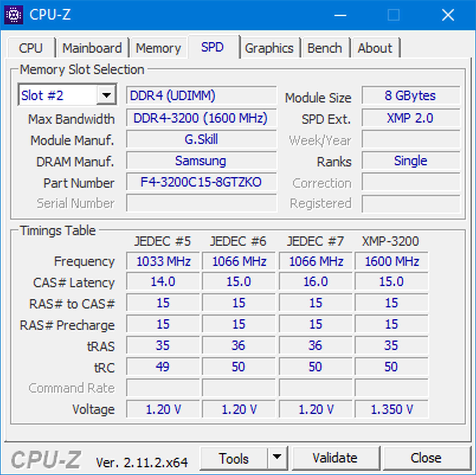
Task: Click the 1066 MHz cell under JEDEC #6
Action: click(x=239, y=261)
